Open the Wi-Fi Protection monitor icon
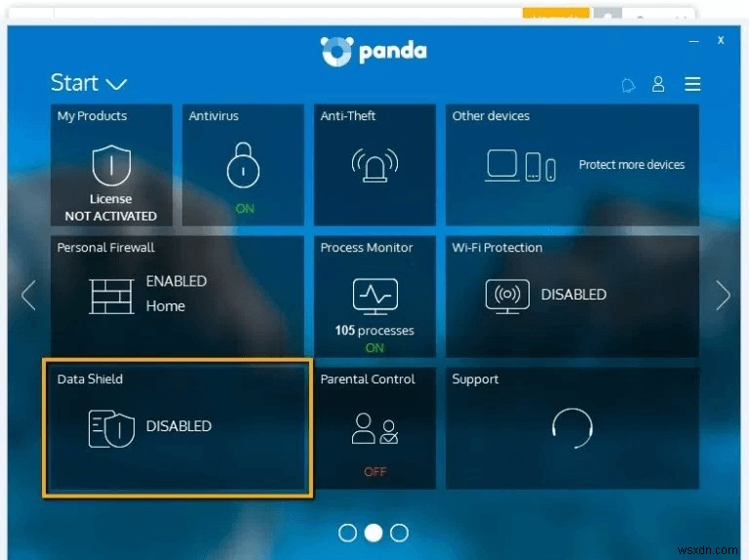 point(507,297)
